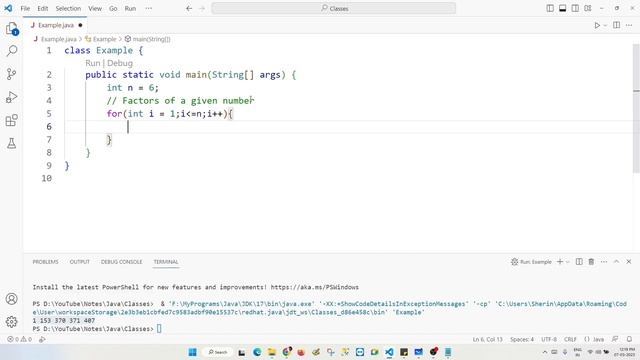
Task: Open the Search view in activity bar
Action: click(11, 51)
